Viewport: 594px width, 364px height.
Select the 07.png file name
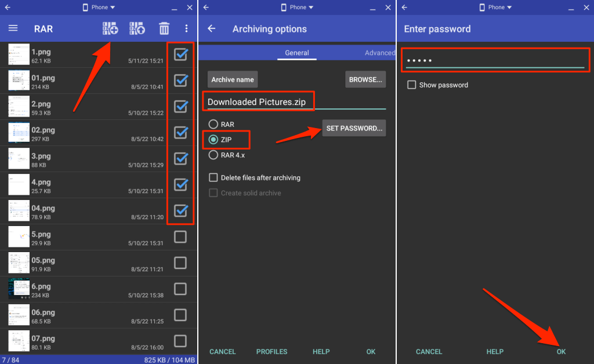(x=43, y=338)
